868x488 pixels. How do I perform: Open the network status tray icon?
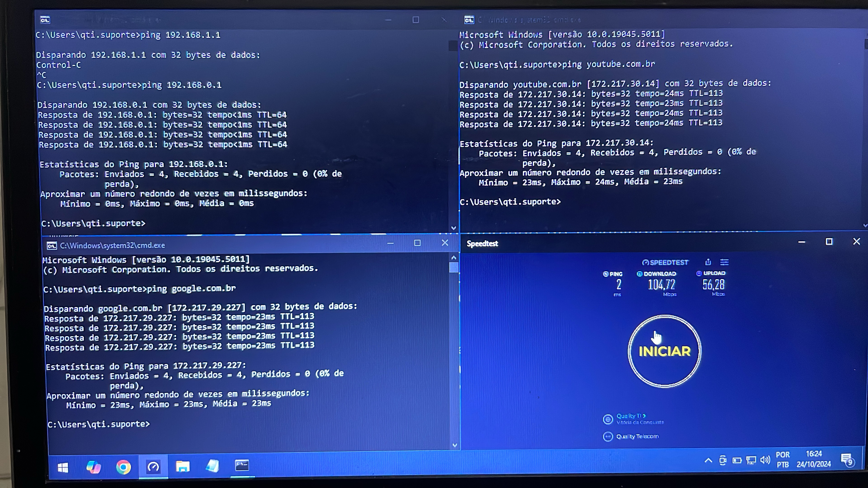pyautogui.click(x=751, y=460)
